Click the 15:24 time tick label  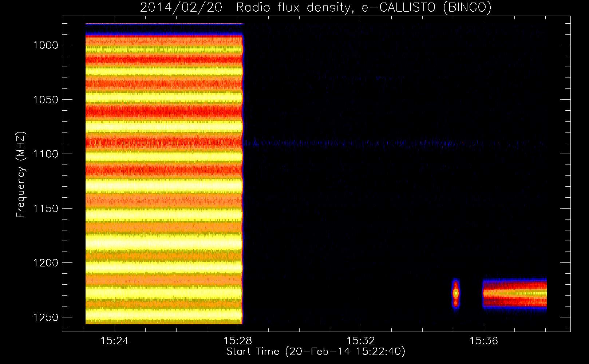[x=115, y=341]
